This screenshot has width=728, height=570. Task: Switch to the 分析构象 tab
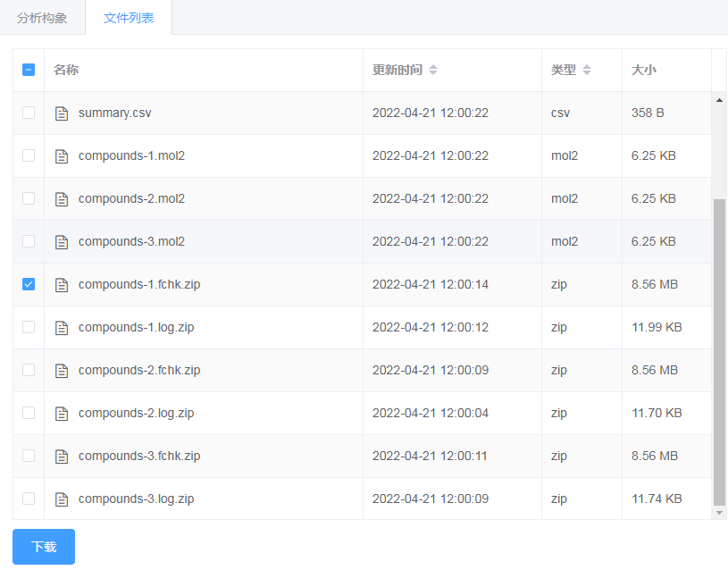42,18
